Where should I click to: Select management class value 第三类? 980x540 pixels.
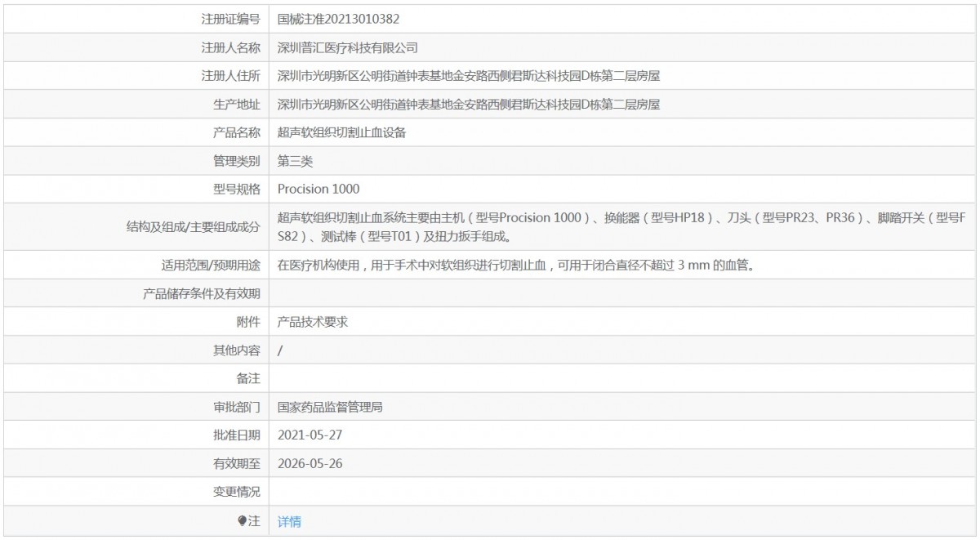[295, 161]
